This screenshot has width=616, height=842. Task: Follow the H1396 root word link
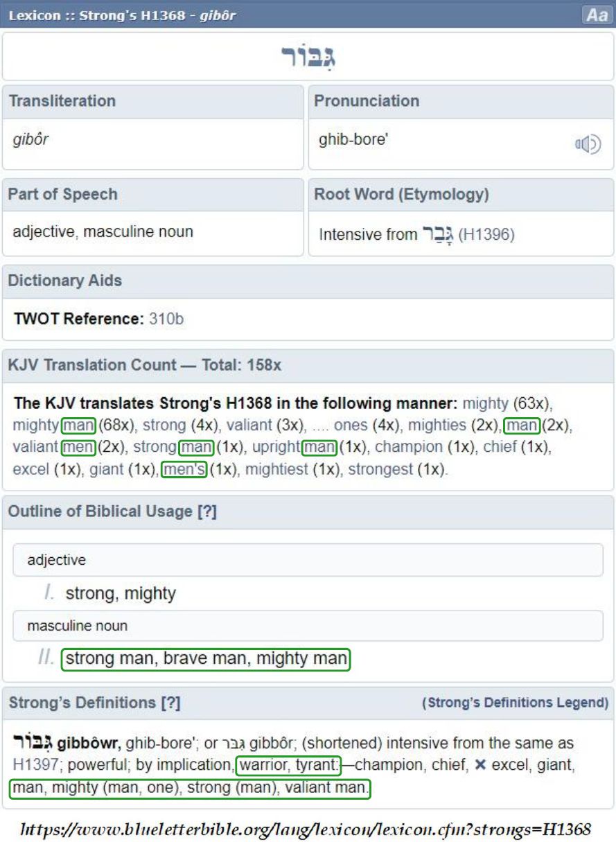pyautogui.click(x=486, y=235)
